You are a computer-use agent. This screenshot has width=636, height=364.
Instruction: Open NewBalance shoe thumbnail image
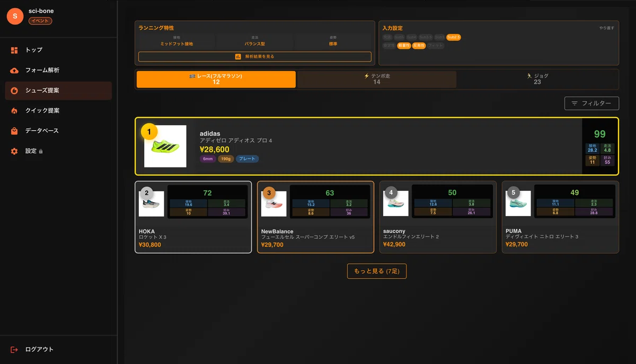point(274,203)
